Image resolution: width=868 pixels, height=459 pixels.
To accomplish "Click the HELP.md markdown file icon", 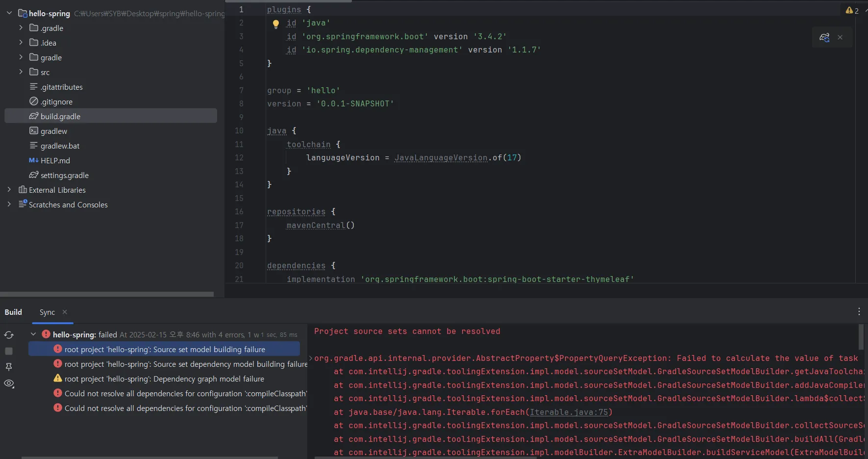I will point(33,160).
